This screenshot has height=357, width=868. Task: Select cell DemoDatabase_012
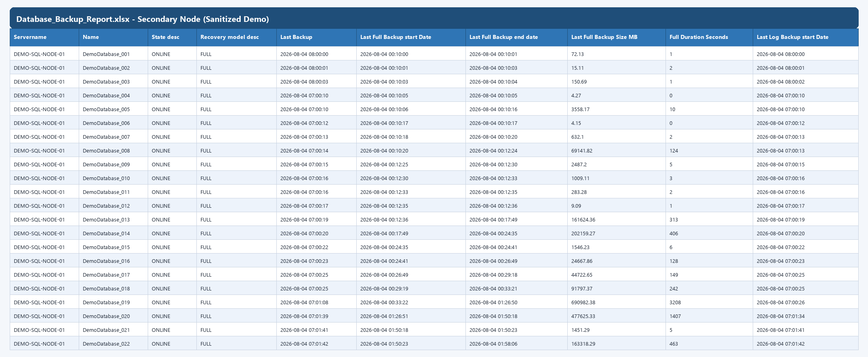(x=113, y=206)
